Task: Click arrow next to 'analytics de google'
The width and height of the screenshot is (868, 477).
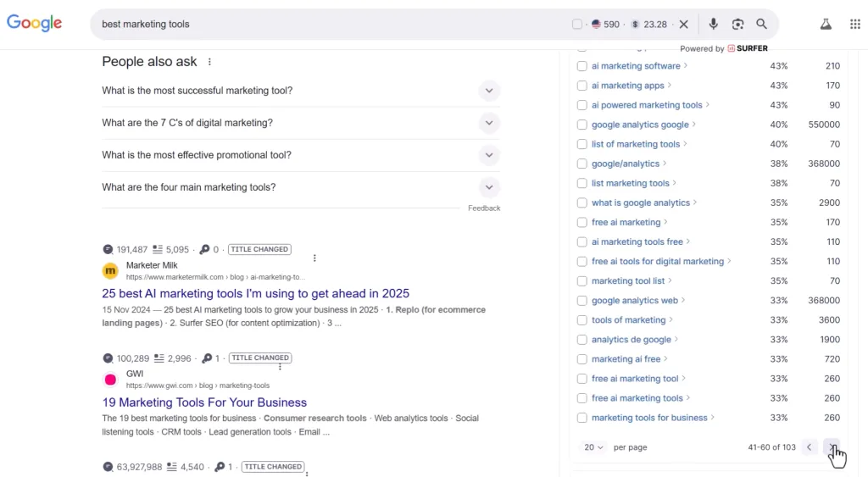Action: pos(676,339)
